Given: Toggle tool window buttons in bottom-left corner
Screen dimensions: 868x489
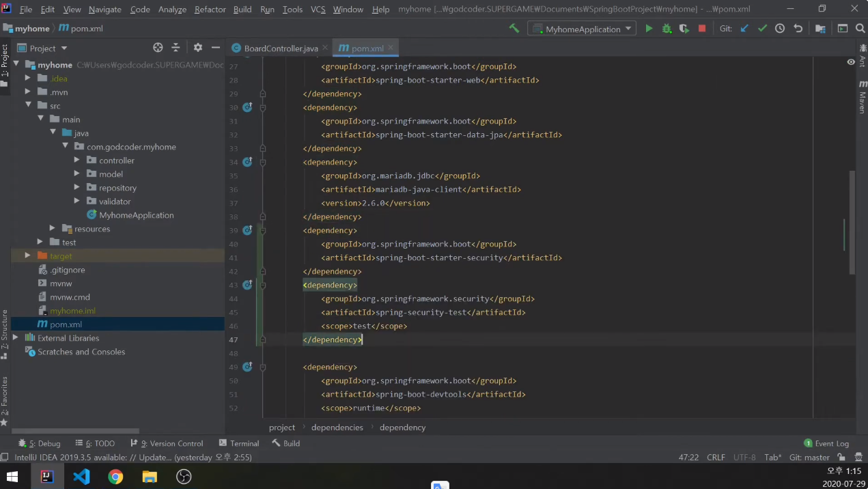Looking at the screenshot, I should [x=5, y=458].
